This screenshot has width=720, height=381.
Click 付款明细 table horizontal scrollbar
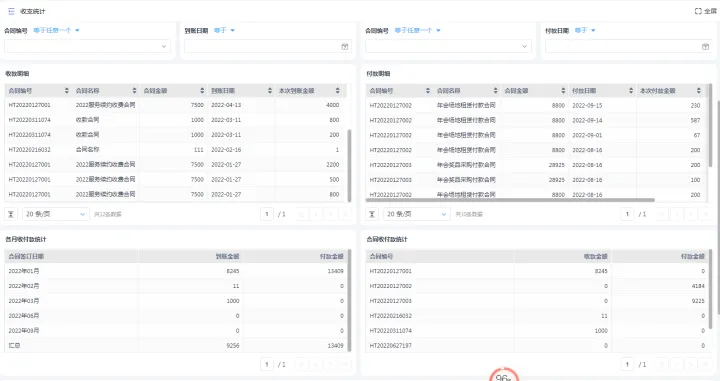(x=510, y=200)
